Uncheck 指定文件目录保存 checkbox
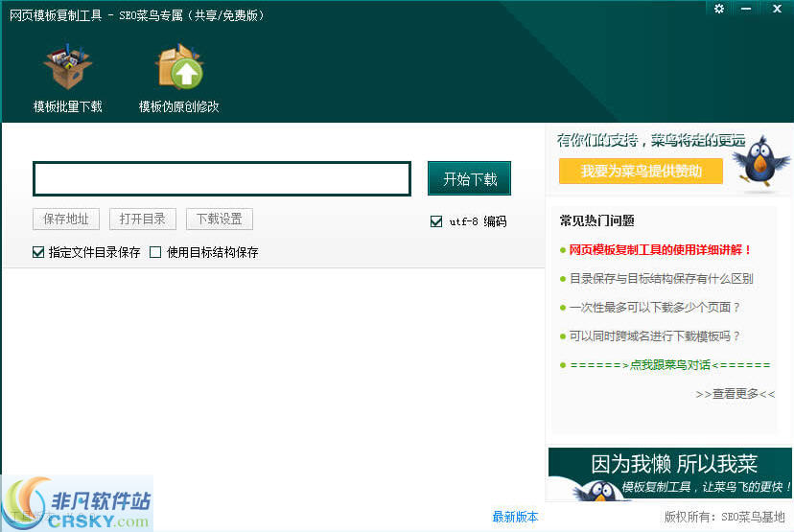Viewport: 794px width, 532px height. 38,252
